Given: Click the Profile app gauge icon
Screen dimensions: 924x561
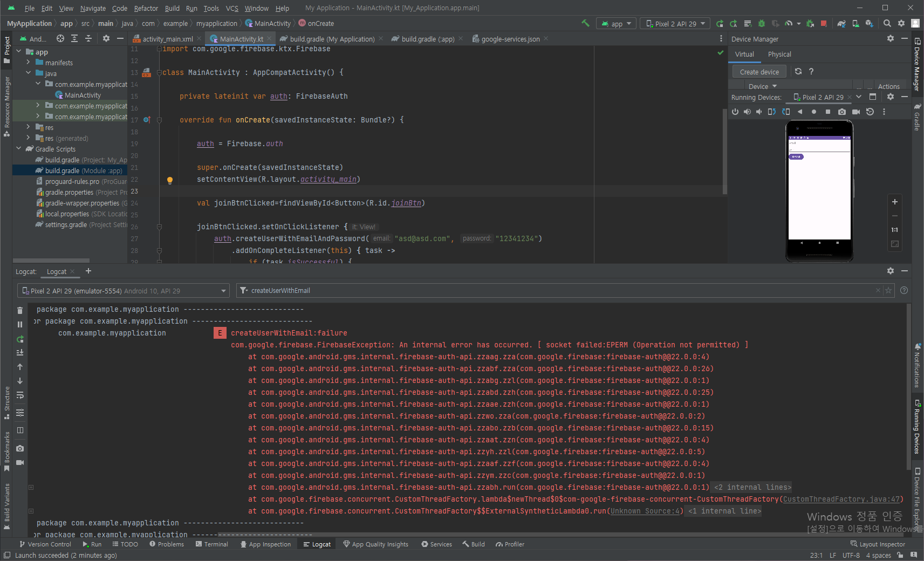Looking at the screenshot, I should 789,23.
